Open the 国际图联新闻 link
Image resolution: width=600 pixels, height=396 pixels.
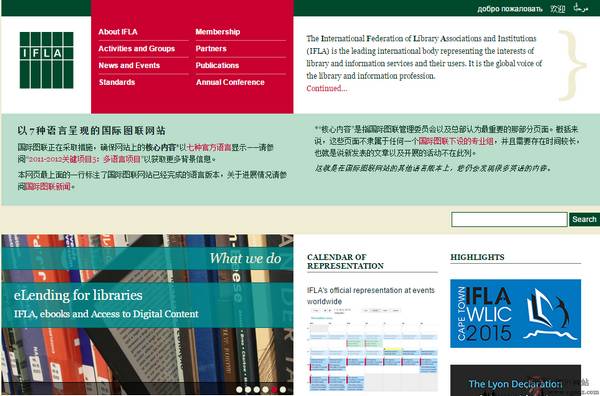coord(48,187)
